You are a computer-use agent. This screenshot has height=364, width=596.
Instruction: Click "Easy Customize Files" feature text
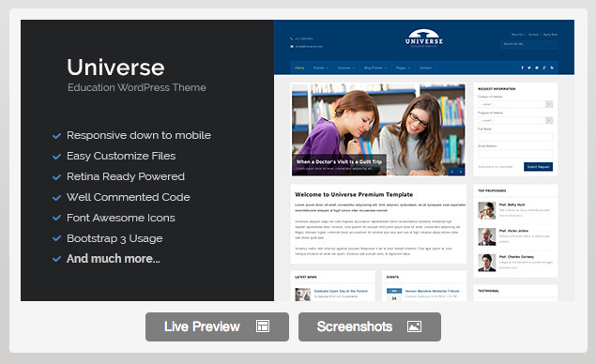click(121, 156)
